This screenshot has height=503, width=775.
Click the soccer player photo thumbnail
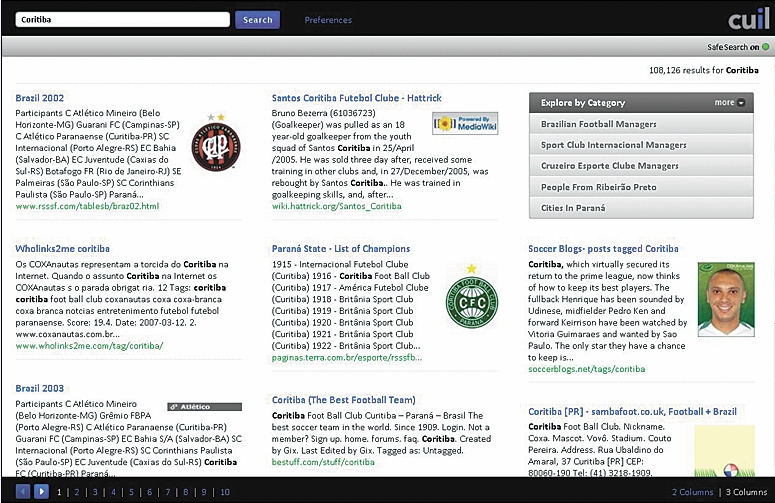coord(724,299)
